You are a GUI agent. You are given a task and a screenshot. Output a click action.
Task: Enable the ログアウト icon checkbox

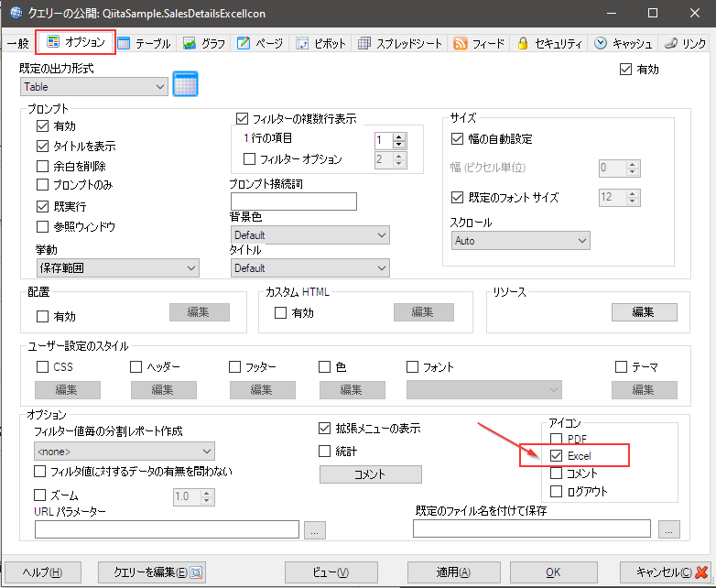pos(556,492)
